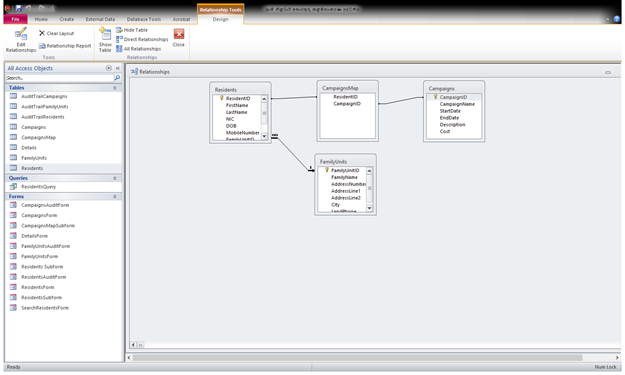Generate the Relationship Report

click(x=65, y=46)
